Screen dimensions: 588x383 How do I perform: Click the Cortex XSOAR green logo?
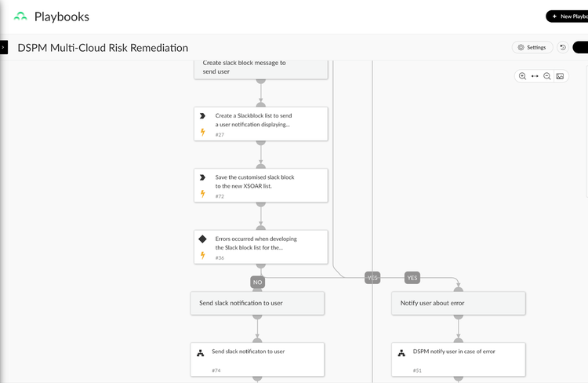tap(20, 16)
